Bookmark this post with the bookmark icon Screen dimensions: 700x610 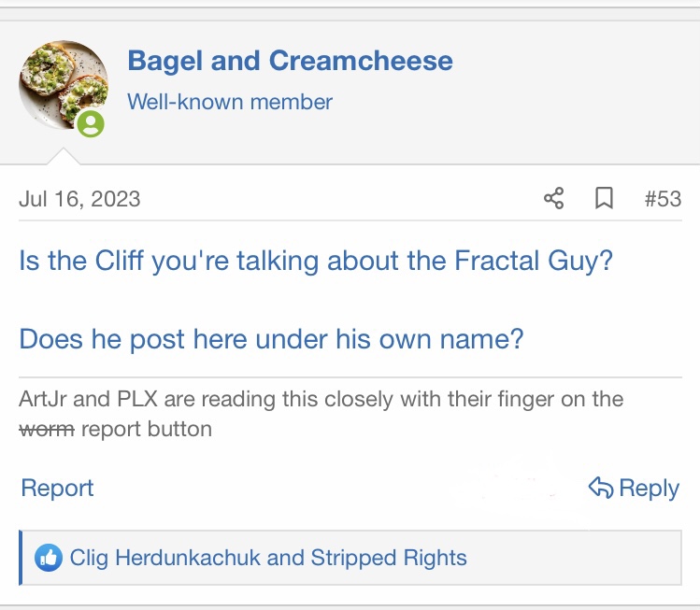tap(605, 198)
